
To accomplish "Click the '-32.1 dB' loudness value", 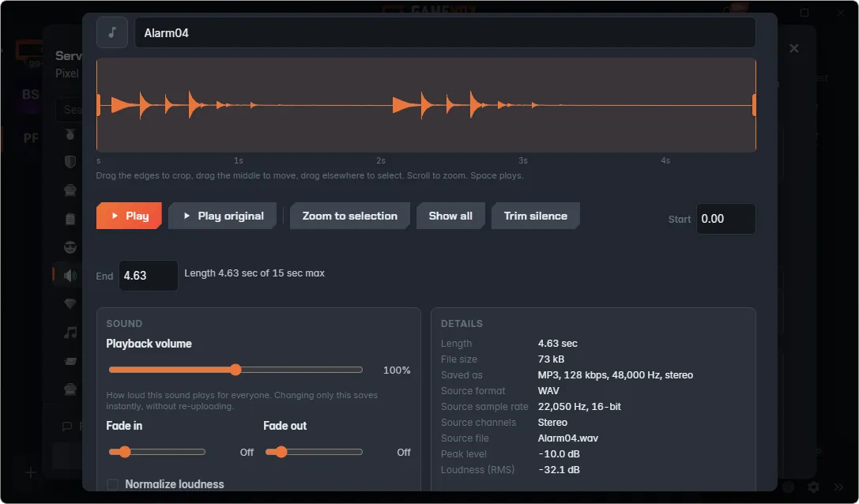I will [x=559, y=470].
